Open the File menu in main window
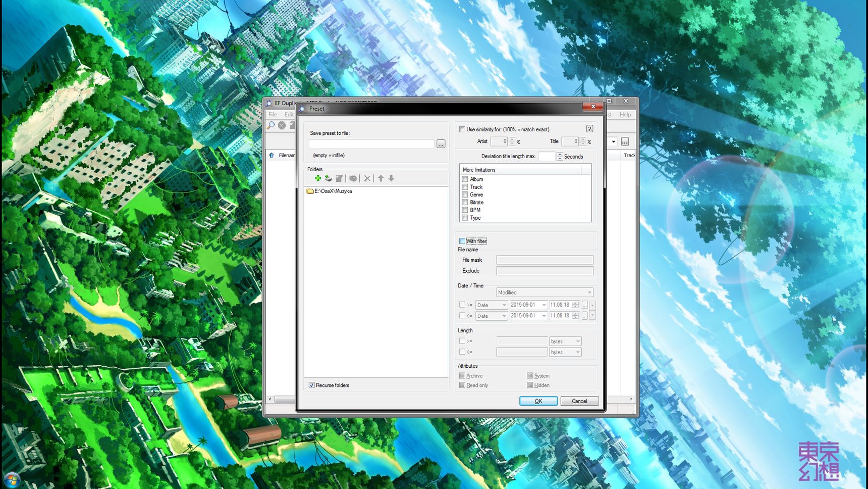Screen dimensions: 868x489 (273, 115)
